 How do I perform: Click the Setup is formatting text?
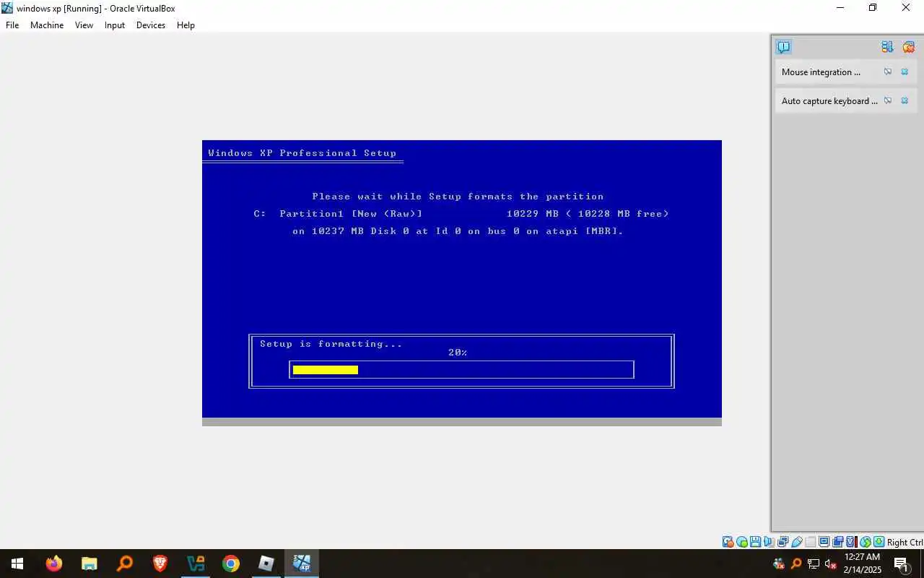tap(331, 344)
